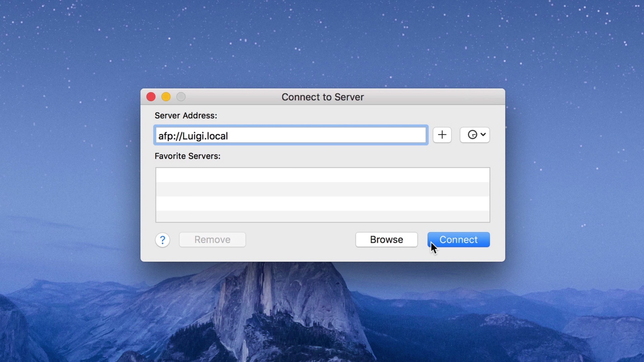The height and width of the screenshot is (362, 644).
Task: Click the help question mark icon
Action: [x=162, y=240]
